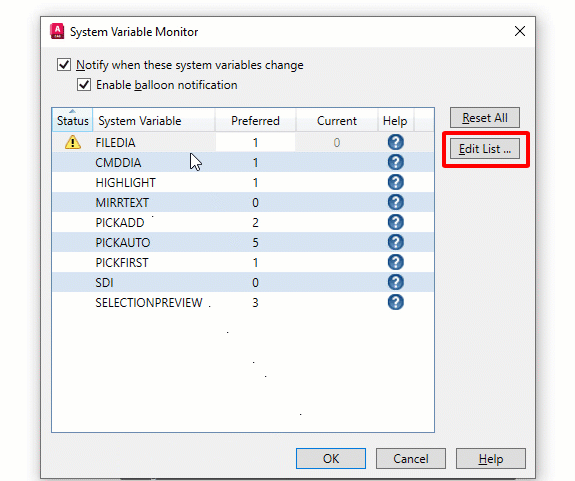Click the CMDDIA preferred value 1
This screenshot has width=575, height=481.
(x=255, y=162)
